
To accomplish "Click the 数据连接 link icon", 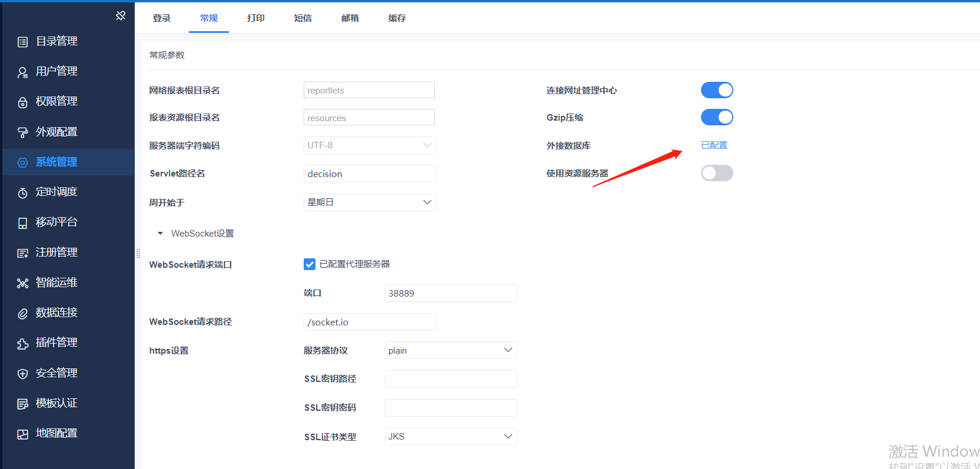I will tap(23, 314).
